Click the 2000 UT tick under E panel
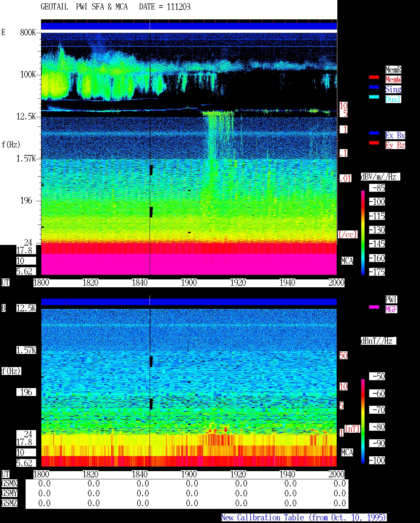 pyautogui.click(x=337, y=283)
